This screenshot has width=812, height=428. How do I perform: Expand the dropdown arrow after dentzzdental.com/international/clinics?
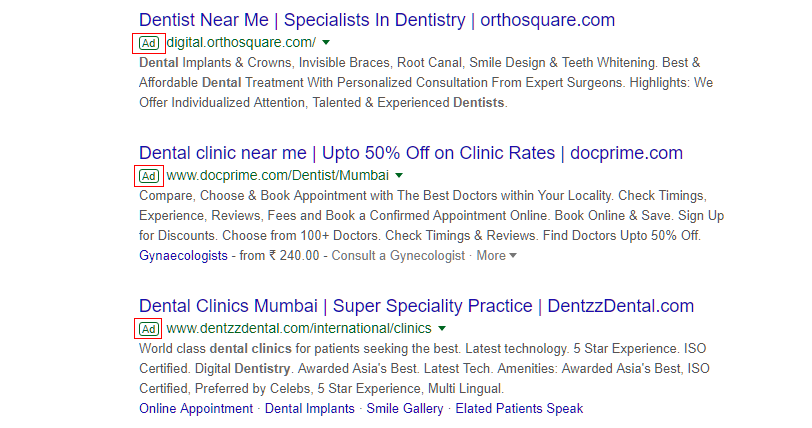441,329
